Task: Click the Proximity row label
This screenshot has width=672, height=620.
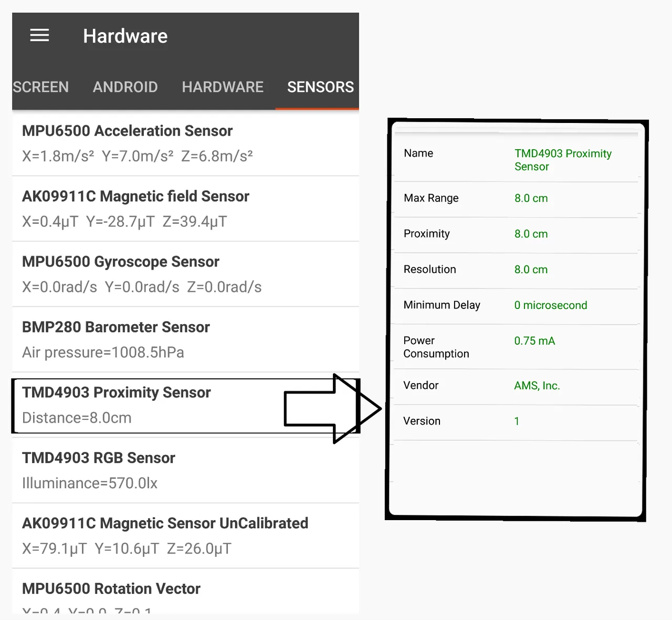Action: pyautogui.click(x=426, y=233)
